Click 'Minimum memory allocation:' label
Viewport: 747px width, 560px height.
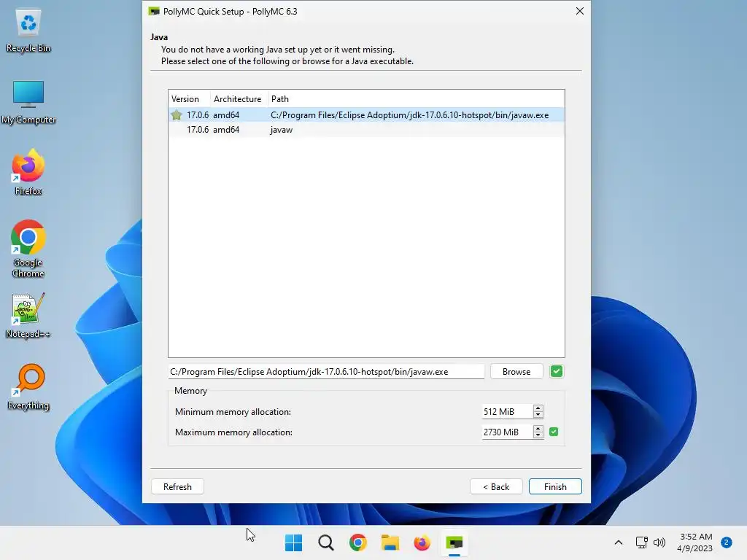233,412
